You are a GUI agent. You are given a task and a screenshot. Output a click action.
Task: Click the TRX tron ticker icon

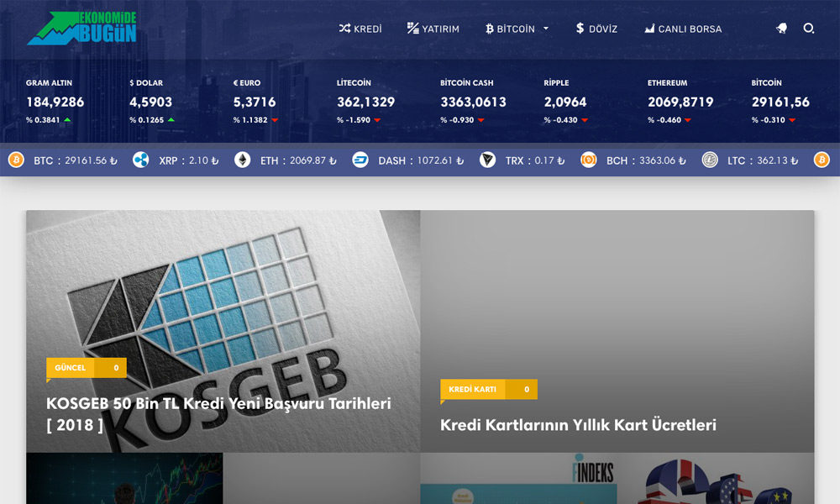[x=487, y=160]
